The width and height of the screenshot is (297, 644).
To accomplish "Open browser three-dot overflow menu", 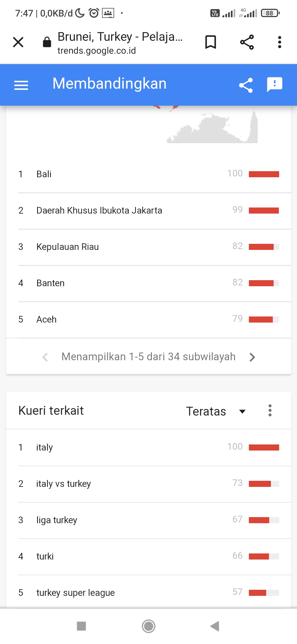I will click(279, 42).
